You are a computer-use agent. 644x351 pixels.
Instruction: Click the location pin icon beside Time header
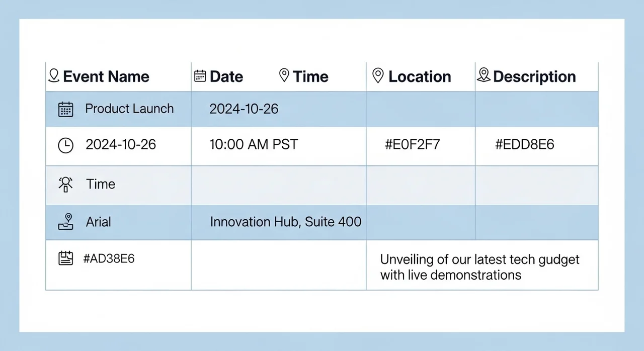pos(284,76)
